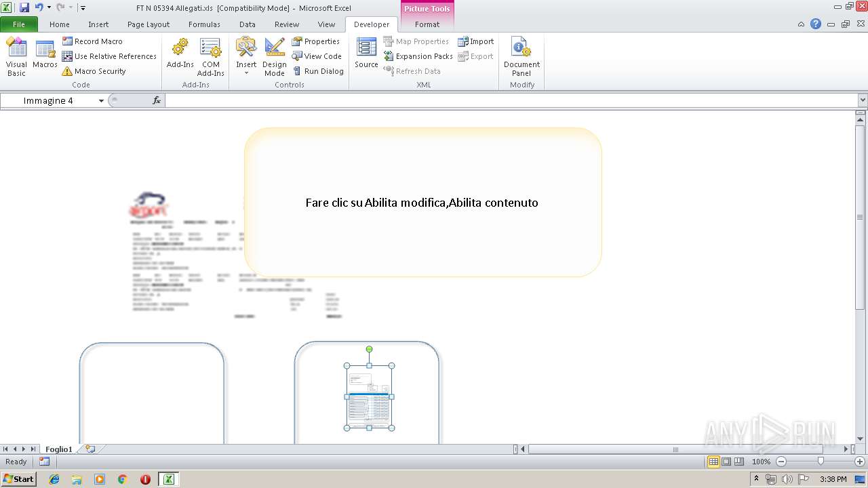Expand the Insert controls dropdown
This screenshot has width=868, height=488.
246,57
